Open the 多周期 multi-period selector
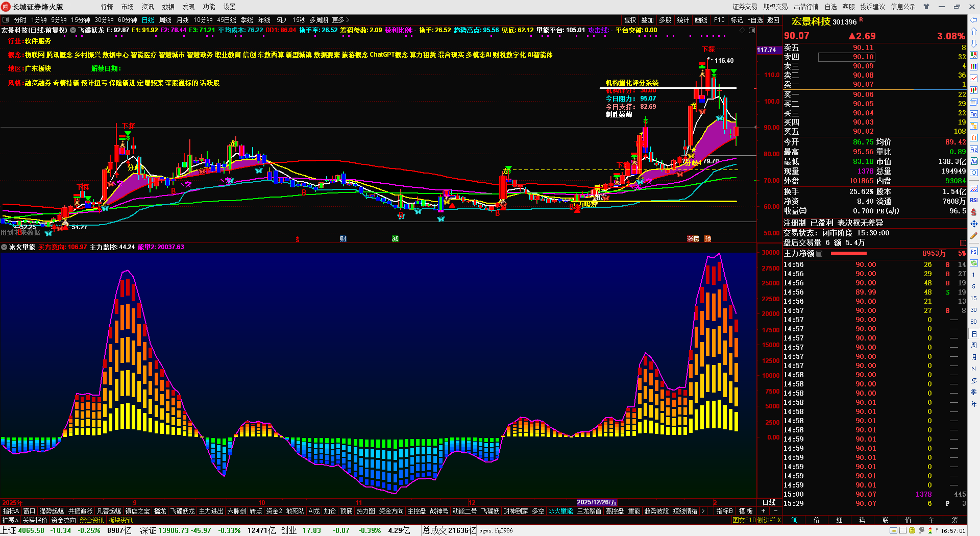The height and width of the screenshot is (536, 980). point(318,20)
